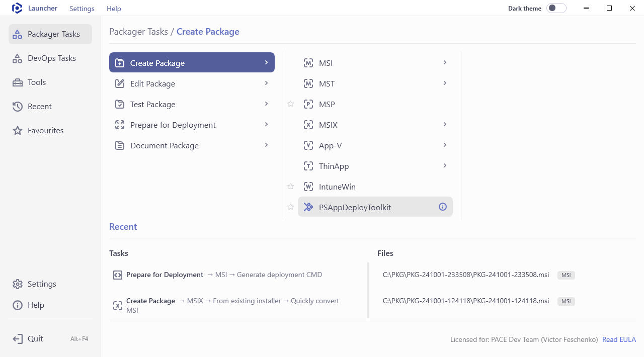Screen dimensions: 644x357
Task: Toggle favourite star for IntuneWin
Action: 290,187
